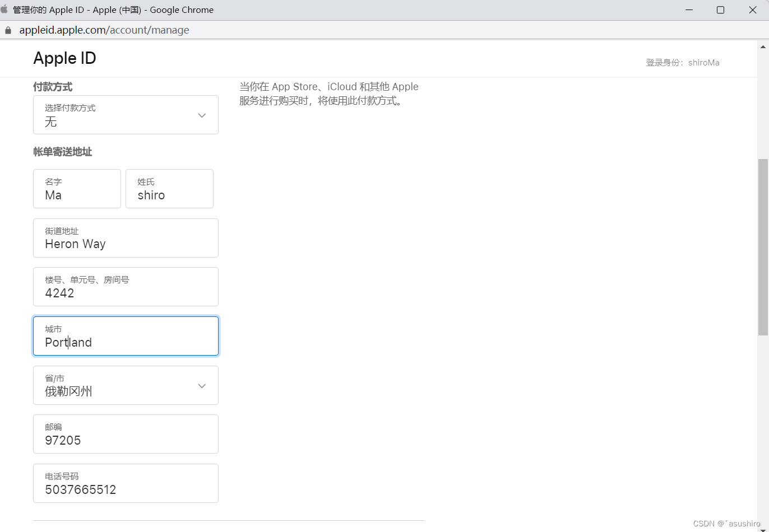The height and width of the screenshot is (532, 769).
Task: Click the 楼号、单元号、房间号 field with 4242
Action: click(x=126, y=287)
